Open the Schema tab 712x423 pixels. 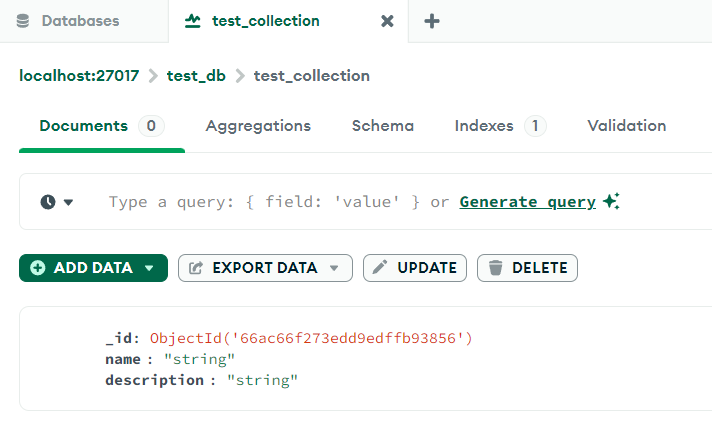(383, 126)
